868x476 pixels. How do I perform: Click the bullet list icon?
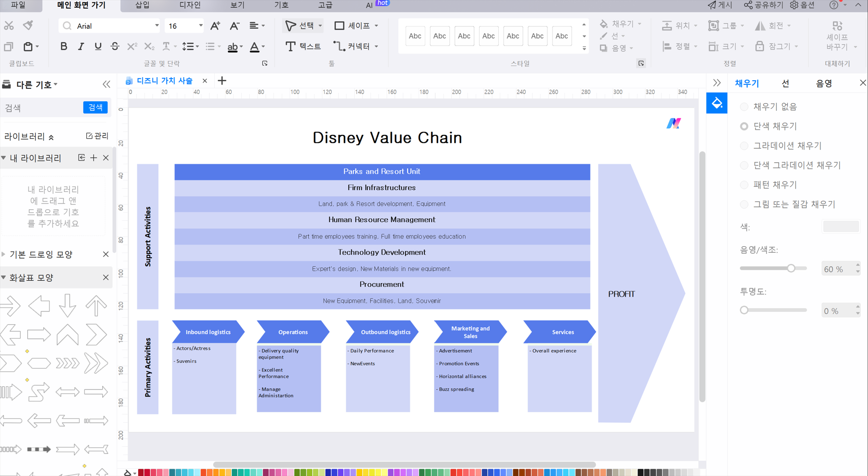tap(210, 47)
